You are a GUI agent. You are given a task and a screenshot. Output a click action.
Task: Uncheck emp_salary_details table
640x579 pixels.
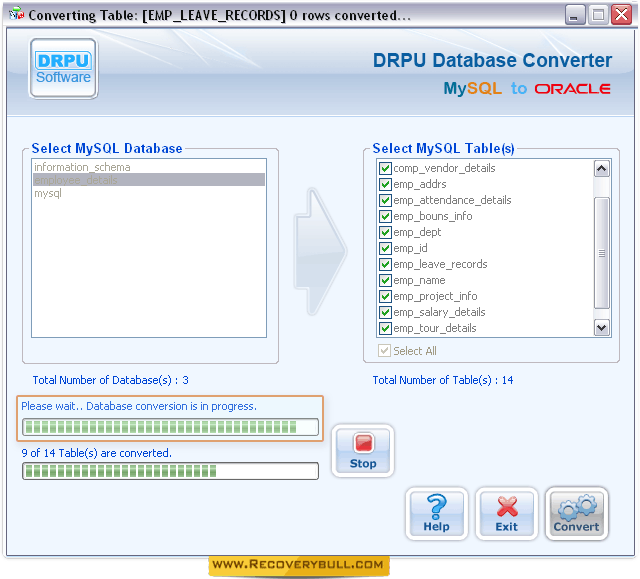[x=385, y=312]
